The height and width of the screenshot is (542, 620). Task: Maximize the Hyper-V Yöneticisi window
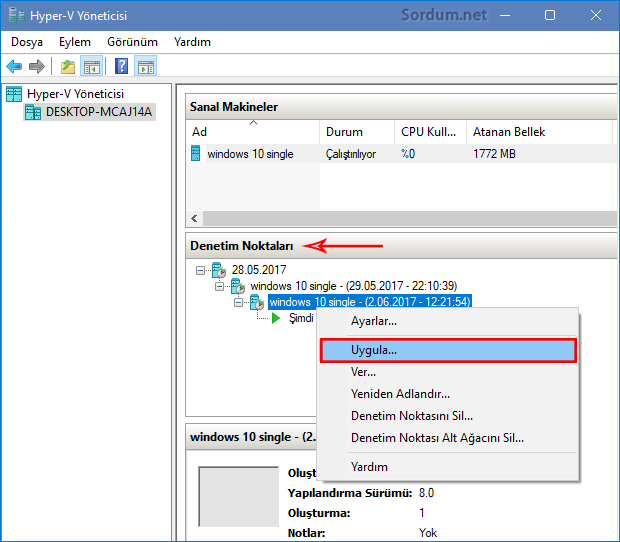click(x=550, y=15)
